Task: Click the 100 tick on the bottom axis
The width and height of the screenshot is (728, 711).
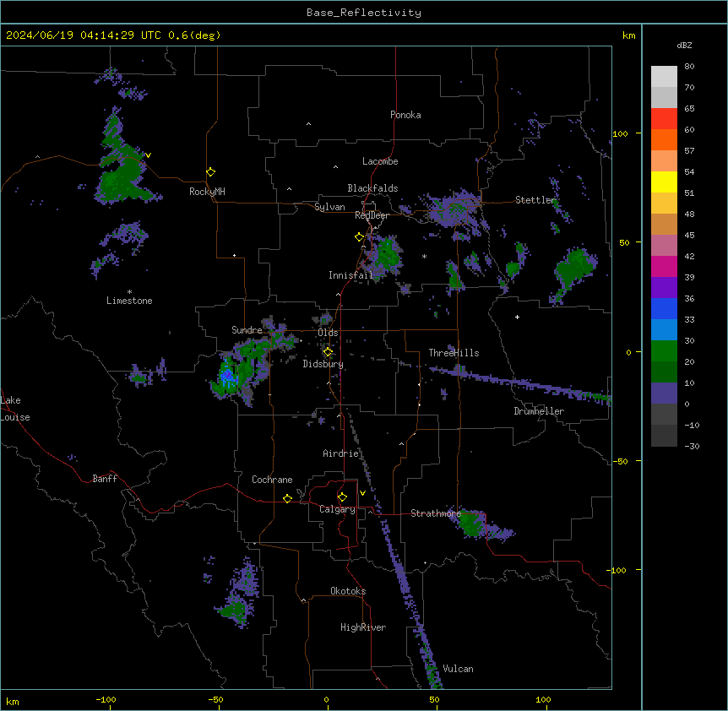Action: pos(543,699)
